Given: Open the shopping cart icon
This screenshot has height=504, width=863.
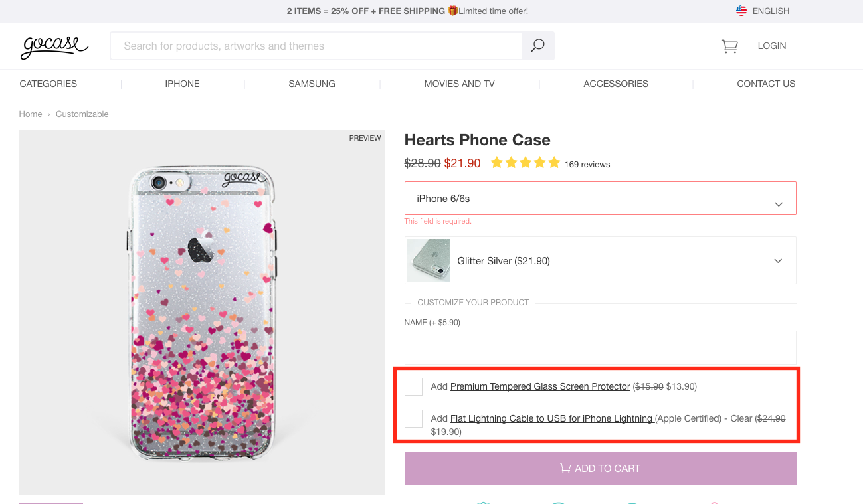Looking at the screenshot, I should 729,46.
